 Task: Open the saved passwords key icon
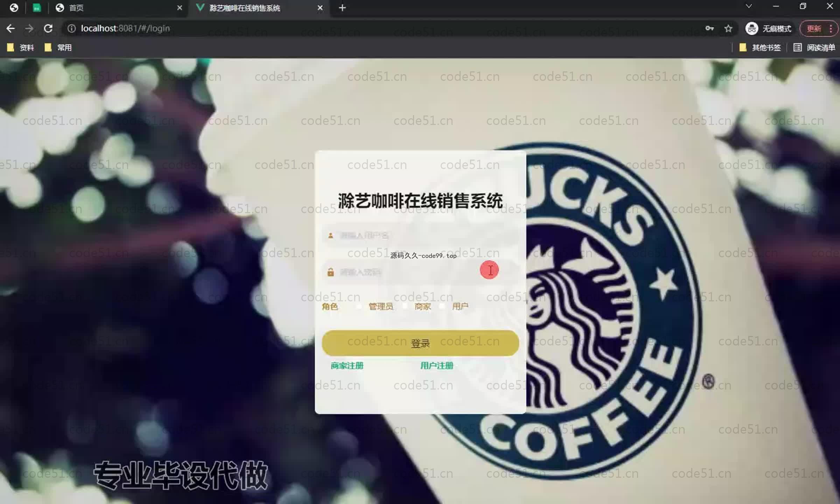point(709,28)
